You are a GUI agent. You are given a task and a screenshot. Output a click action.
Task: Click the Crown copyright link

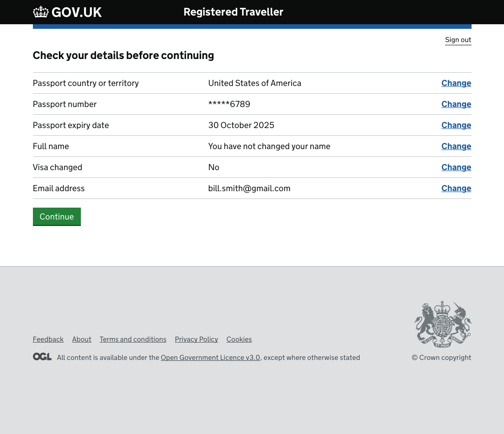(x=441, y=358)
